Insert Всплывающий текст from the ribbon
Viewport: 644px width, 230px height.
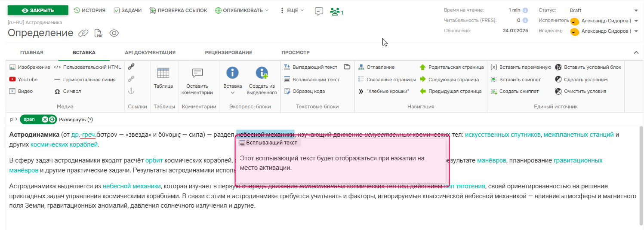coord(312,80)
